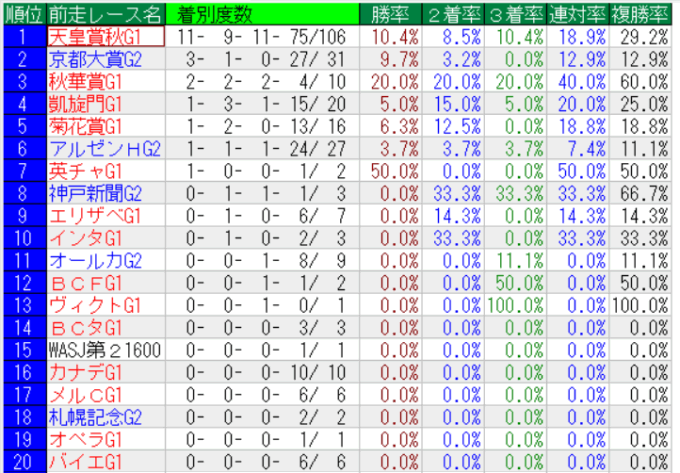Image resolution: width=680 pixels, height=473 pixels.
Task: Open the オールカG2 race name
Action: click(x=95, y=258)
